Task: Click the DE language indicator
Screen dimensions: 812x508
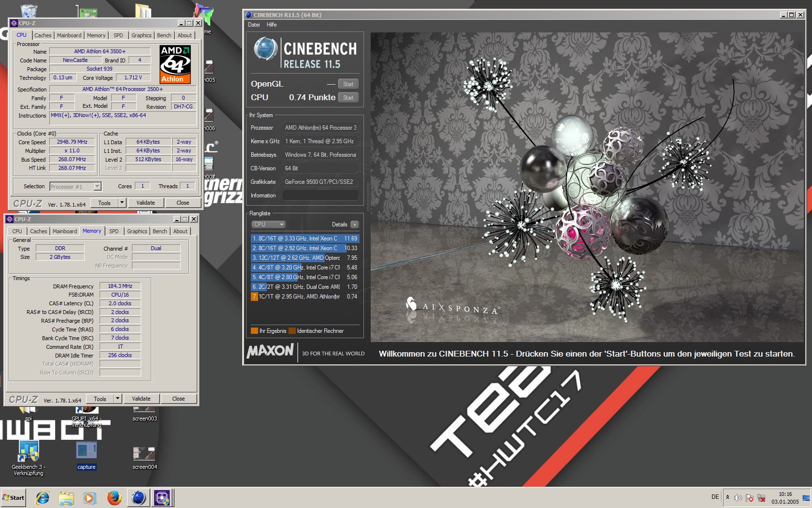Action: point(715,497)
